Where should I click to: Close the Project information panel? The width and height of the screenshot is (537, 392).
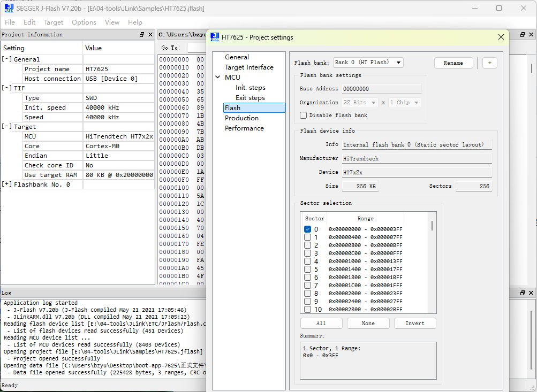click(x=150, y=35)
